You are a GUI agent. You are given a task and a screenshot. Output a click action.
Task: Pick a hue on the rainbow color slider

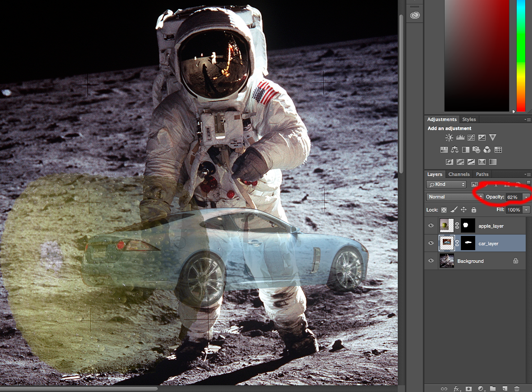pos(521,54)
